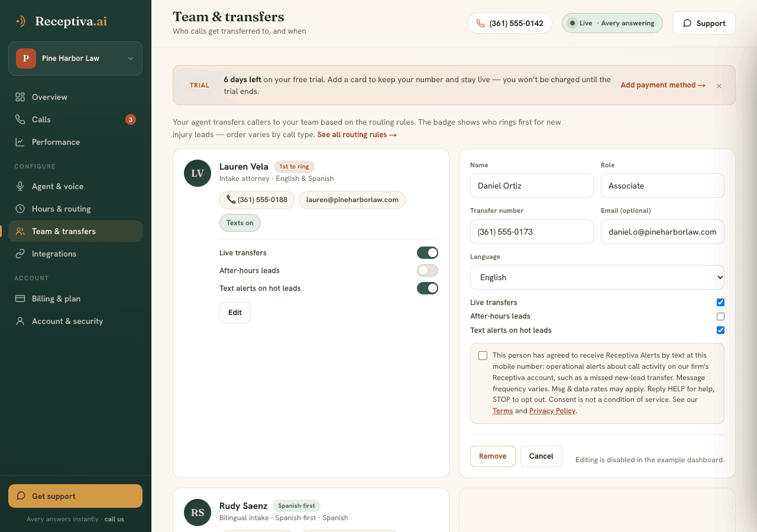The image size is (757, 532).
Task: Click the Pine Harbor Law 'P' avatar
Action: click(26, 59)
